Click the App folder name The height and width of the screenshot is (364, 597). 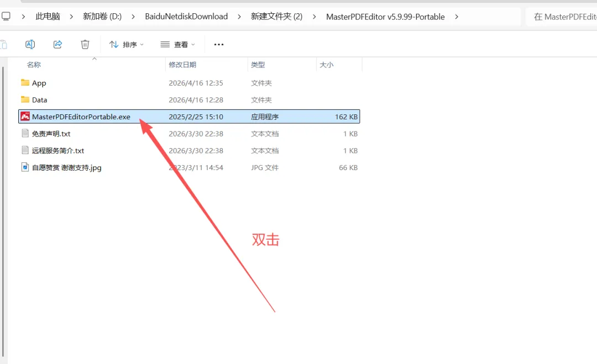(x=39, y=83)
